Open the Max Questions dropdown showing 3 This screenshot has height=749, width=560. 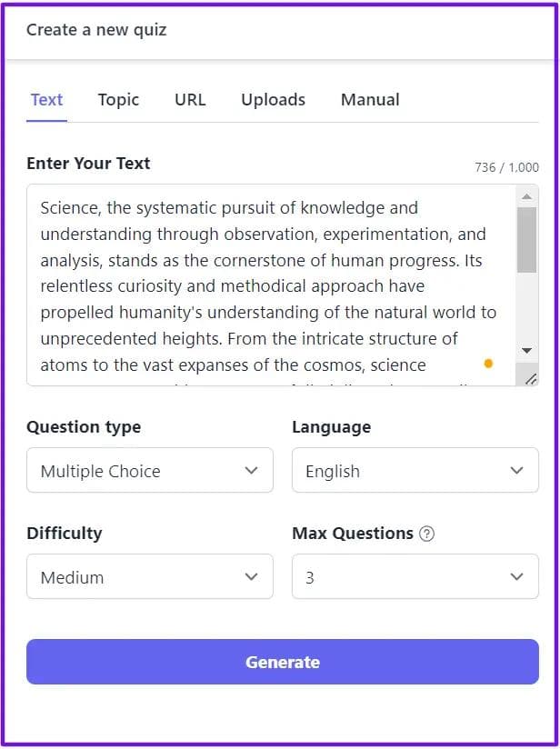(x=415, y=576)
